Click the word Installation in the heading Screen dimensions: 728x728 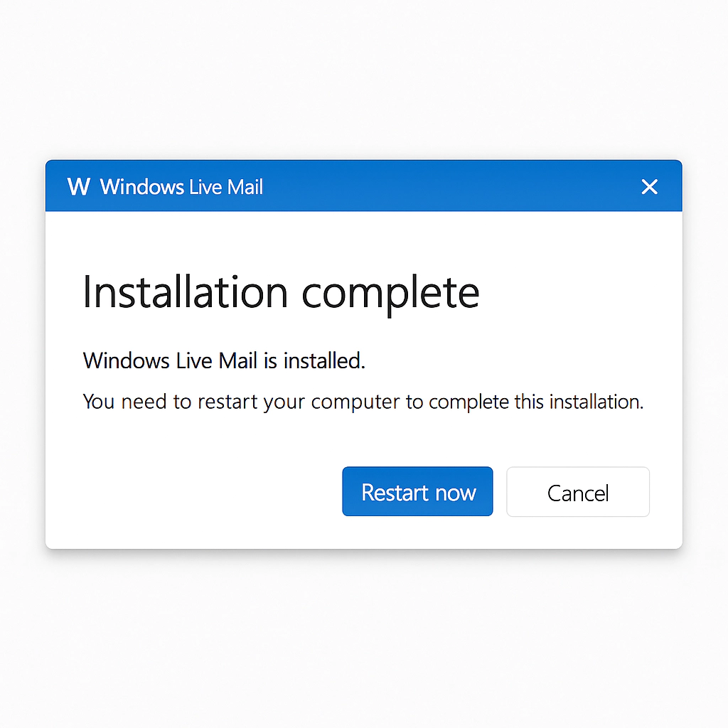tap(185, 292)
